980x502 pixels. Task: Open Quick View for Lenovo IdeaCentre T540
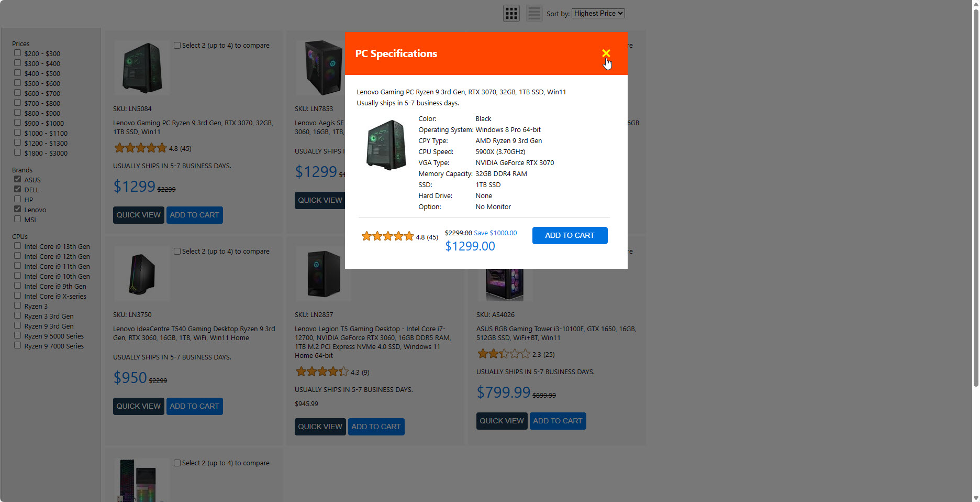138,406
